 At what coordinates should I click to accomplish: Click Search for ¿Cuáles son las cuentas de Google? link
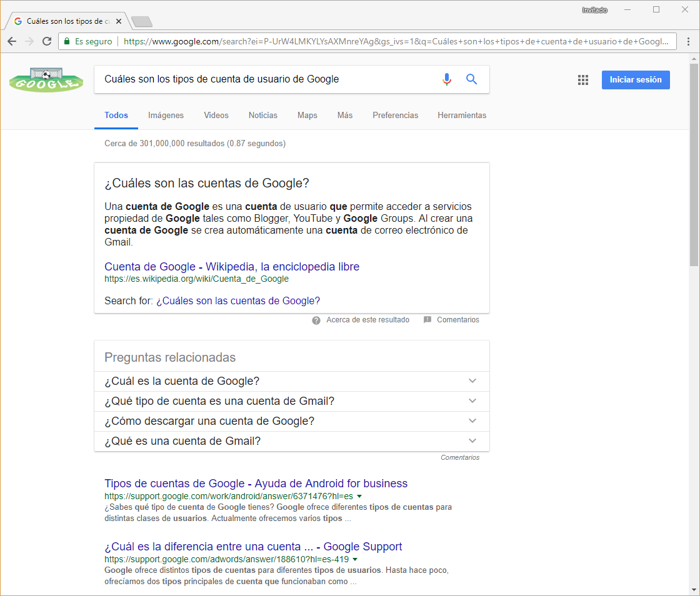(x=238, y=301)
